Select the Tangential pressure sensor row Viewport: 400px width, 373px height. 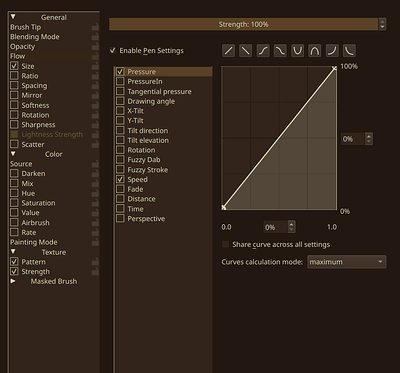click(x=164, y=91)
